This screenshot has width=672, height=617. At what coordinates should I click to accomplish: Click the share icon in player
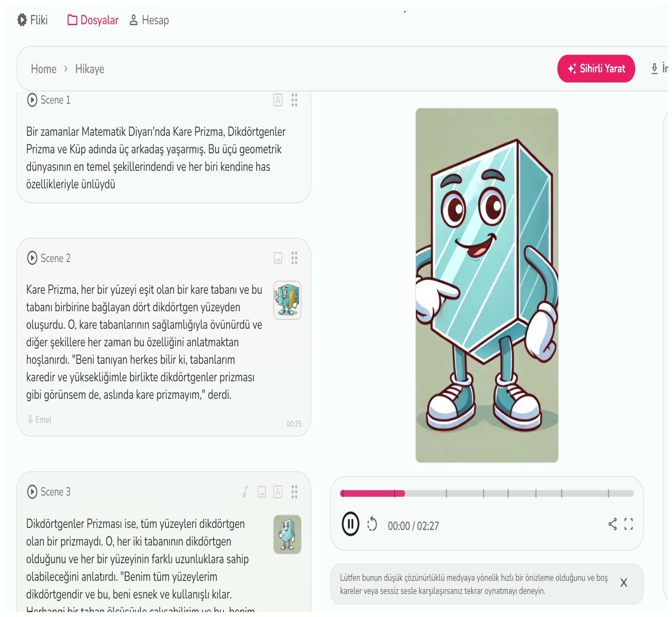[x=613, y=524]
